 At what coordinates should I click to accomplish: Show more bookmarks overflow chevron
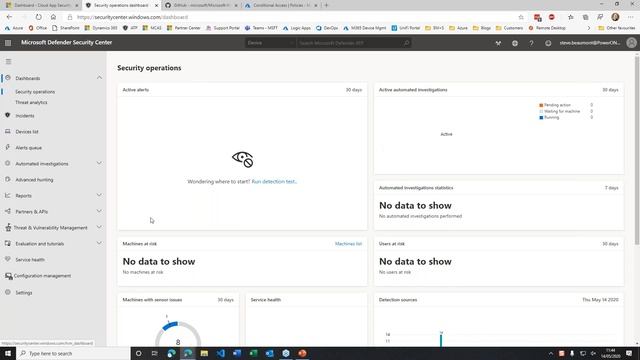[x=589, y=28]
